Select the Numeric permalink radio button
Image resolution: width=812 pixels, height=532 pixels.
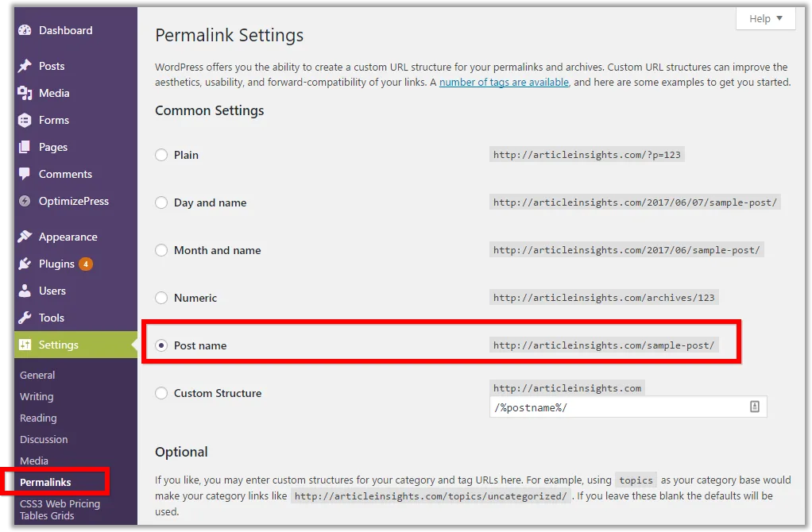point(161,298)
